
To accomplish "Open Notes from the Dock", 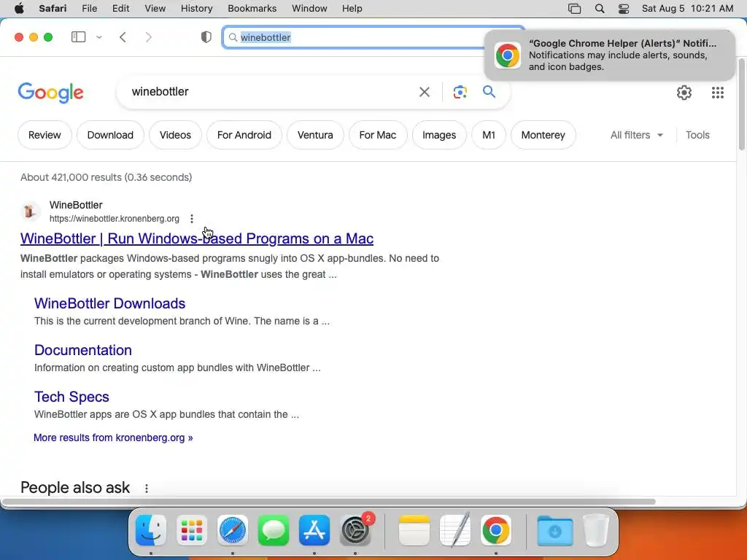I will click(x=414, y=530).
